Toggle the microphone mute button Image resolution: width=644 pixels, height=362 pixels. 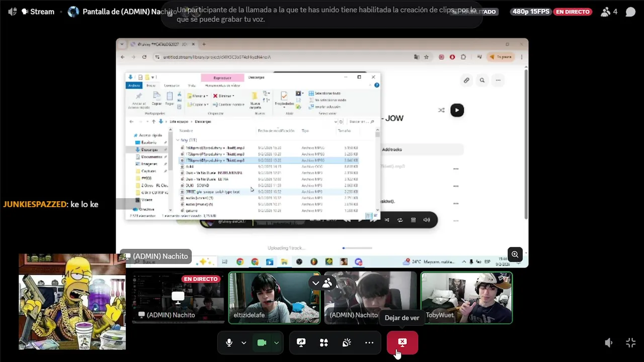(229, 342)
